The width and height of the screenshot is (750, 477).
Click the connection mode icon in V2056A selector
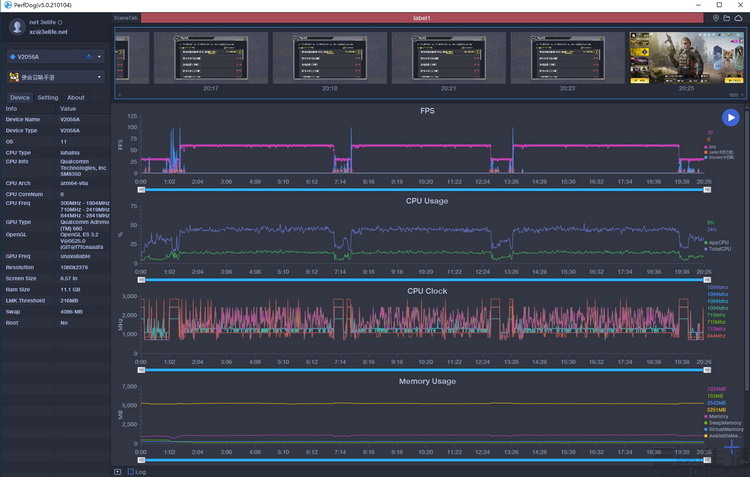89,56
